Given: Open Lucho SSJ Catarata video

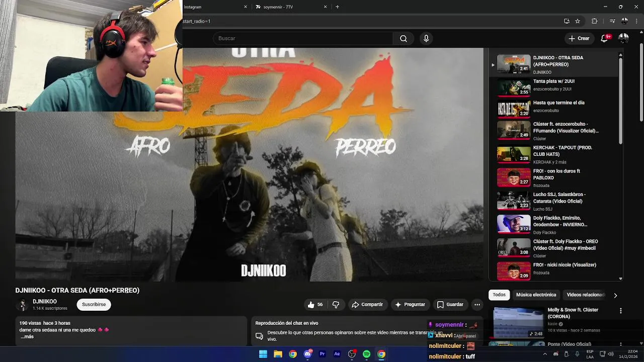Looking at the screenshot, I should pos(553,202).
